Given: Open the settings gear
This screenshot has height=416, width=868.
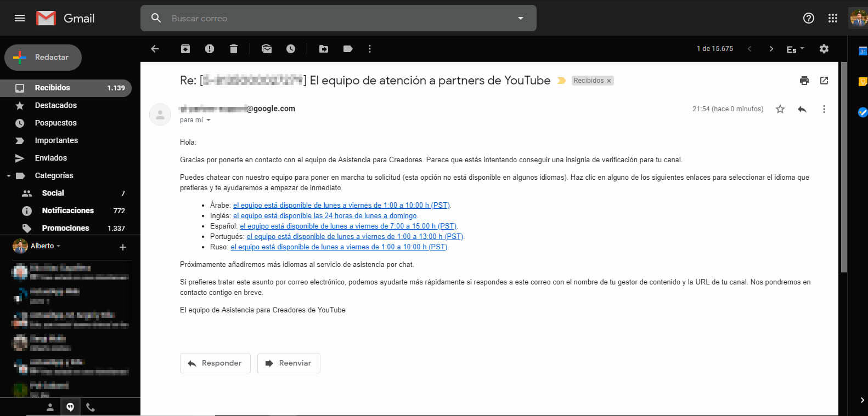Looking at the screenshot, I should [x=824, y=49].
